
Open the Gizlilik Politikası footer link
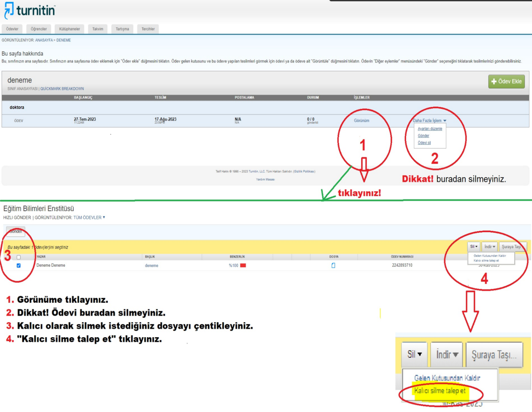pos(304,171)
